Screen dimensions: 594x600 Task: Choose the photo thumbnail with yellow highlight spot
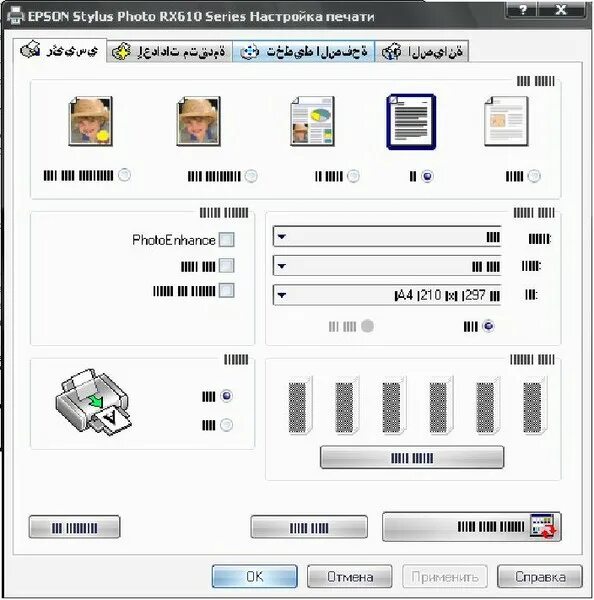point(91,121)
